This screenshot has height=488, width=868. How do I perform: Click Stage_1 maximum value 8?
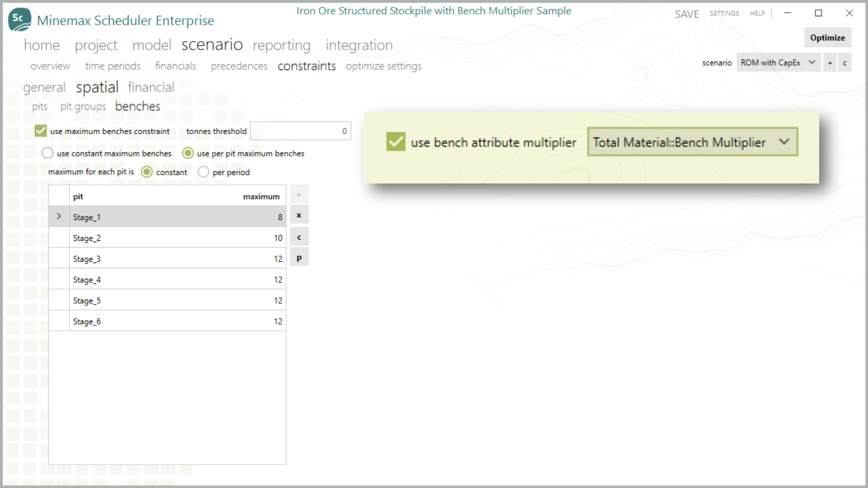[280, 217]
